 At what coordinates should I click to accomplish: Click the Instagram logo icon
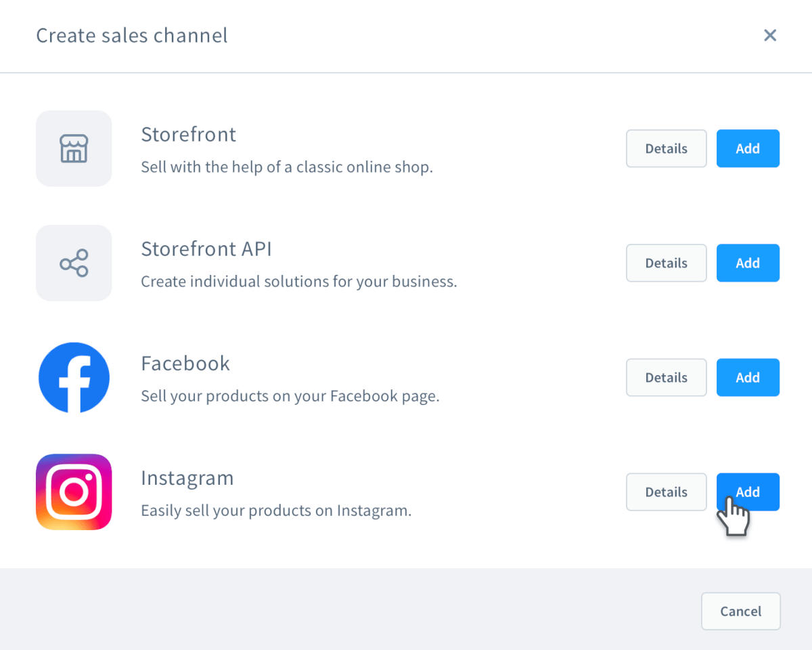[74, 492]
